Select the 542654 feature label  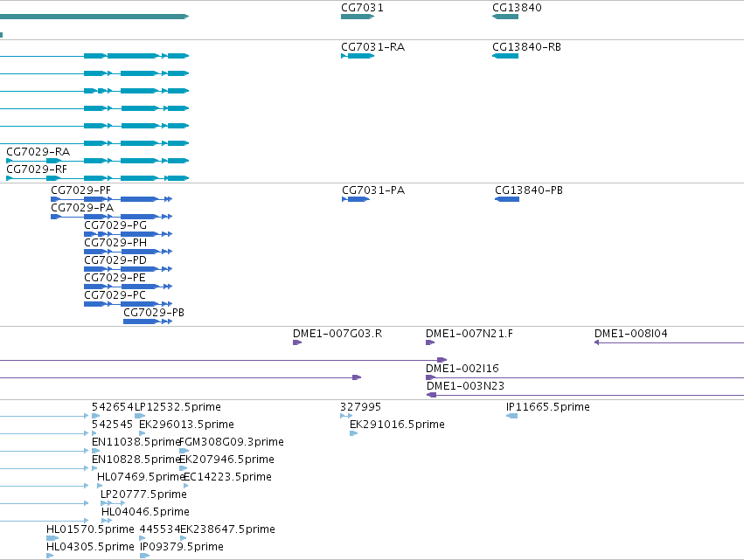click(x=113, y=407)
